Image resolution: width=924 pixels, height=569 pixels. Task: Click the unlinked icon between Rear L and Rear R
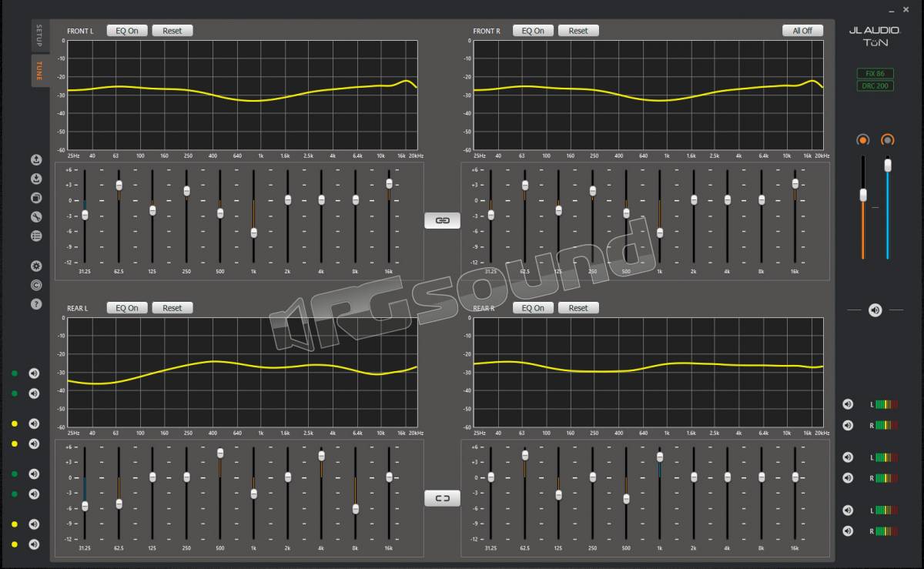click(x=442, y=498)
